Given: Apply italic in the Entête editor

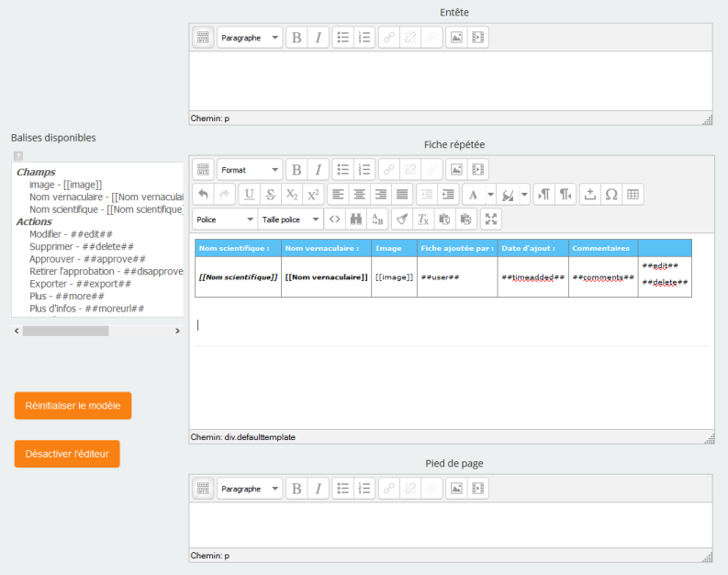Looking at the screenshot, I should pos(318,37).
